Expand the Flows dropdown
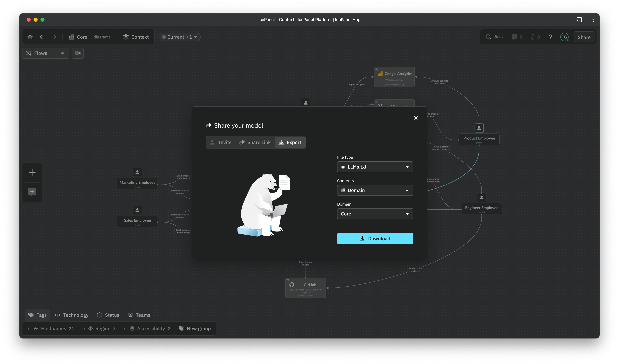The width and height of the screenshot is (619, 364). pyautogui.click(x=45, y=53)
